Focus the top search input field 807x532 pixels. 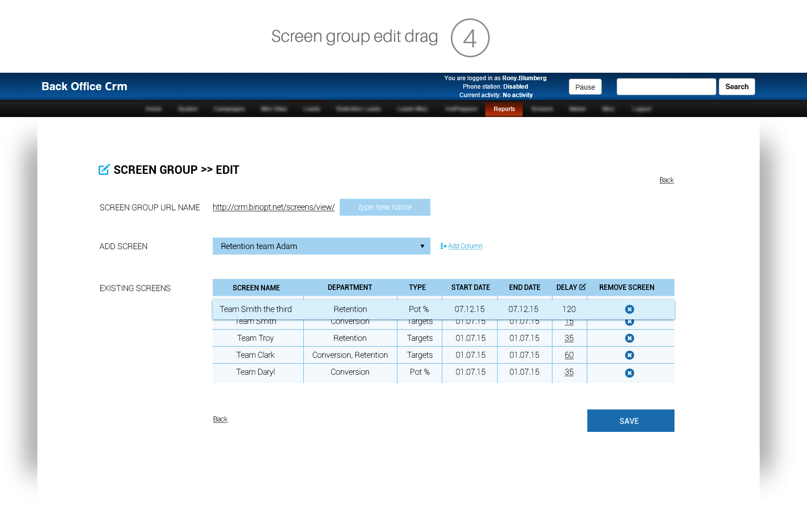(666, 87)
